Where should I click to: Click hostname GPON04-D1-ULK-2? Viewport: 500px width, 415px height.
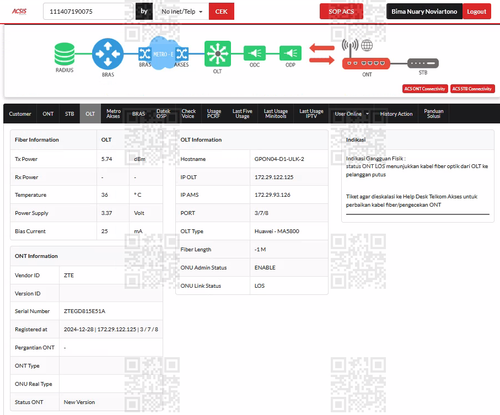tap(279, 159)
